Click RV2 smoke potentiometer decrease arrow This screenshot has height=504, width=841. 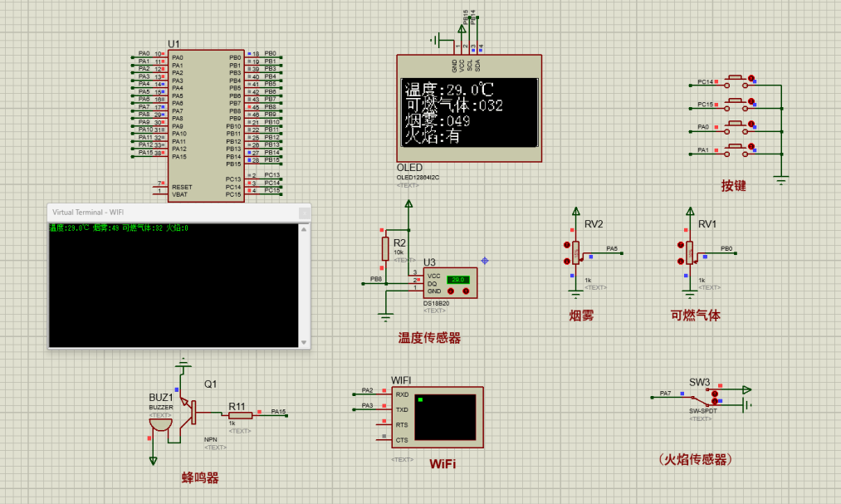tap(566, 263)
